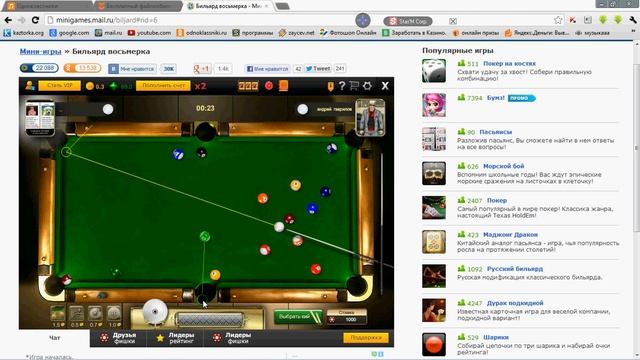Open the Лидеры рейтинг tab

(x=176, y=338)
